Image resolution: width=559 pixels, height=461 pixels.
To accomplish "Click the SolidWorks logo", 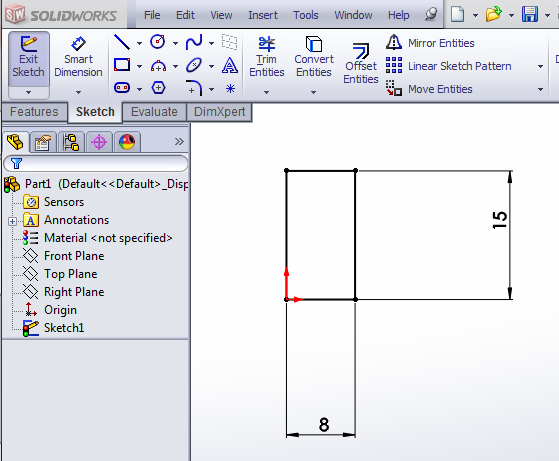I will [61, 15].
